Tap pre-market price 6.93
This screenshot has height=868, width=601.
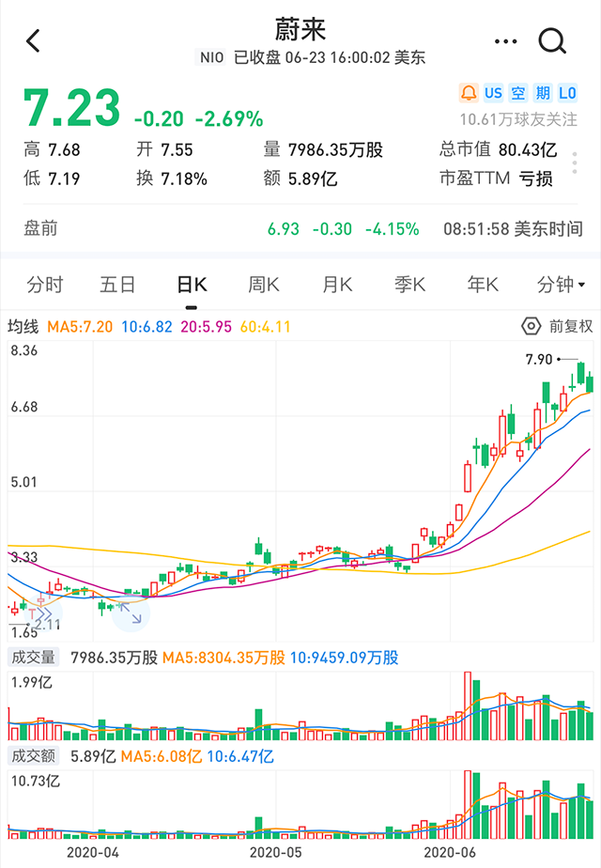(x=284, y=228)
